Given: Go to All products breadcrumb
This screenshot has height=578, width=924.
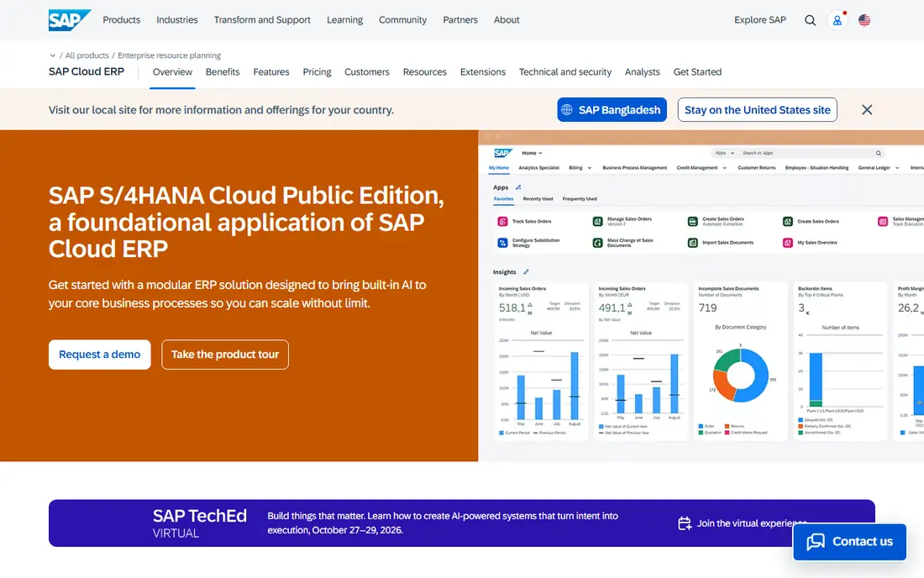Looking at the screenshot, I should (x=87, y=55).
